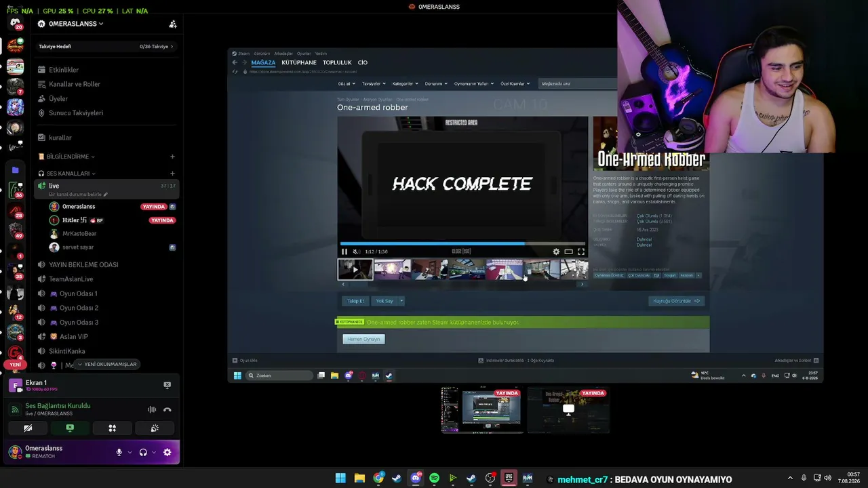The width and height of the screenshot is (868, 488).
Task: Expand the Yok Say options arrow
Action: 401,301
